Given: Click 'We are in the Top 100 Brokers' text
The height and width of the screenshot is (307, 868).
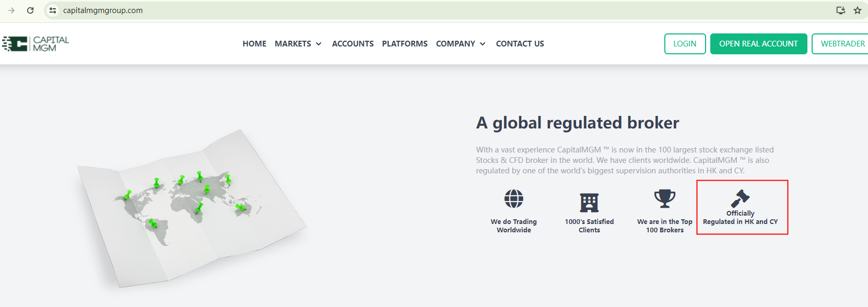Looking at the screenshot, I should (x=665, y=226).
